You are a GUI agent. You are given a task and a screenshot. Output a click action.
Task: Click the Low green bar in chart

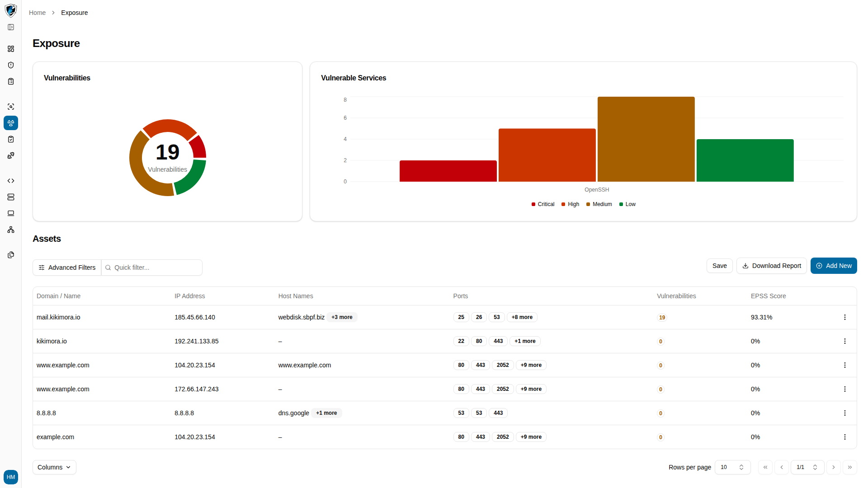coord(745,160)
